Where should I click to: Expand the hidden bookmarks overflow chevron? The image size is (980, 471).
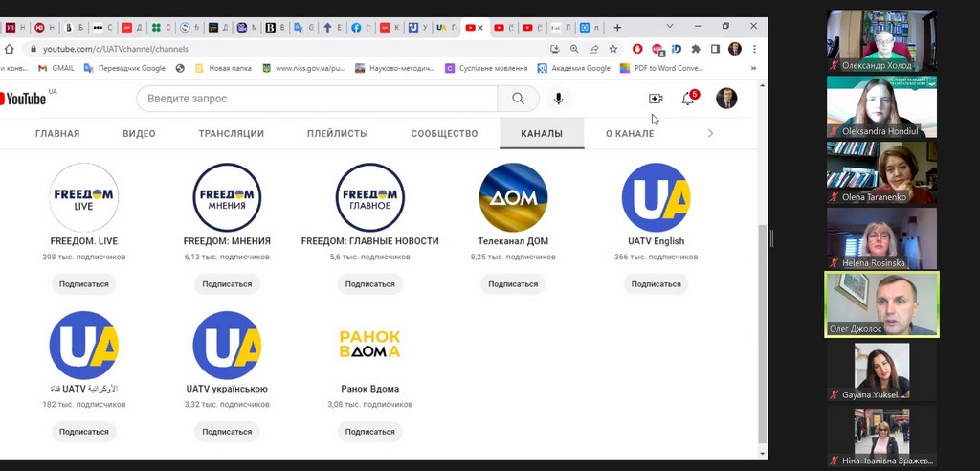coord(753,68)
